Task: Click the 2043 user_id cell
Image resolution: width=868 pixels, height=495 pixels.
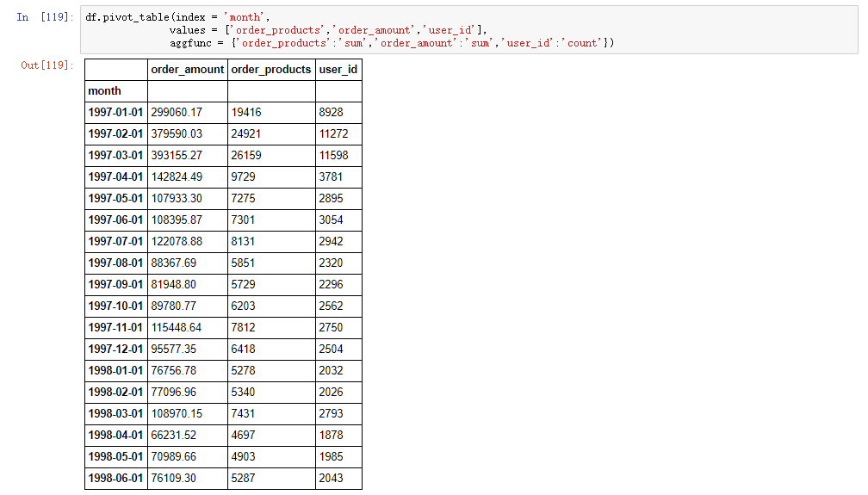Action: 338,479
